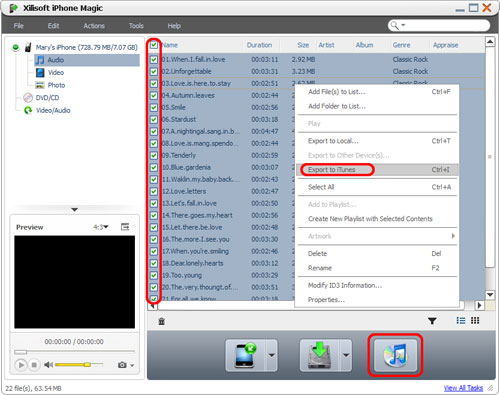
Task: Choose Add Folder to List in menu
Action: 377,106
